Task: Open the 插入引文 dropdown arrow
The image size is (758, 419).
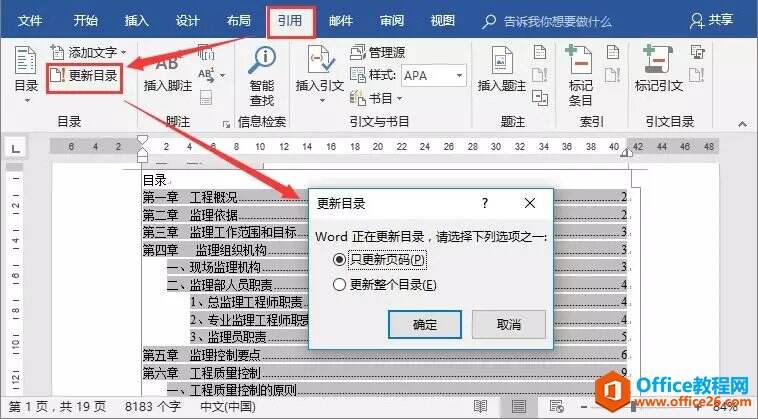Action: (x=322, y=101)
